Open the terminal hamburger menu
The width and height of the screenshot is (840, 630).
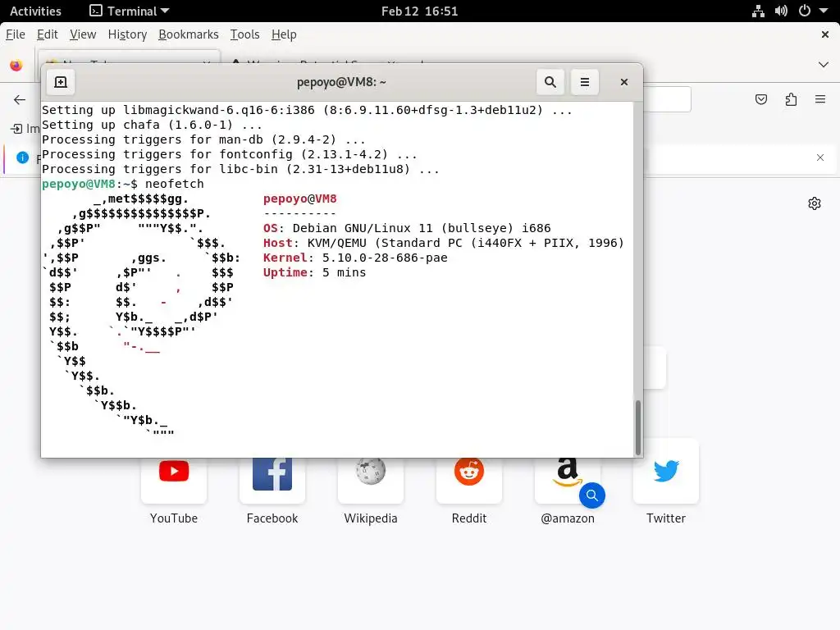(x=584, y=82)
